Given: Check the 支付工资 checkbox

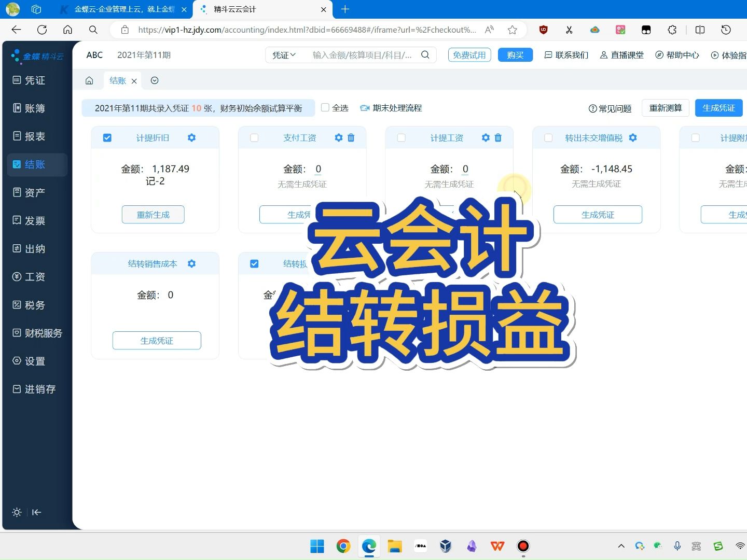Looking at the screenshot, I should [x=254, y=138].
